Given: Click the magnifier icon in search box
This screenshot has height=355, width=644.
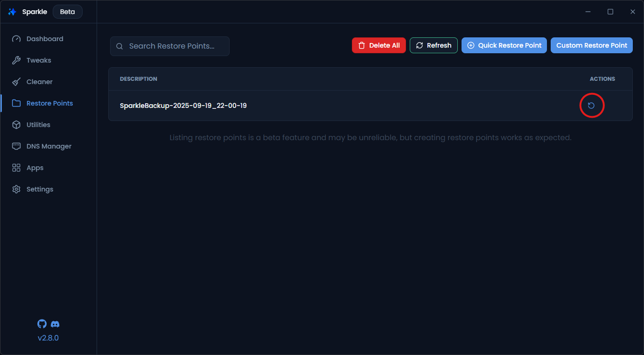Looking at the screenshot, I should click(119, 46).
